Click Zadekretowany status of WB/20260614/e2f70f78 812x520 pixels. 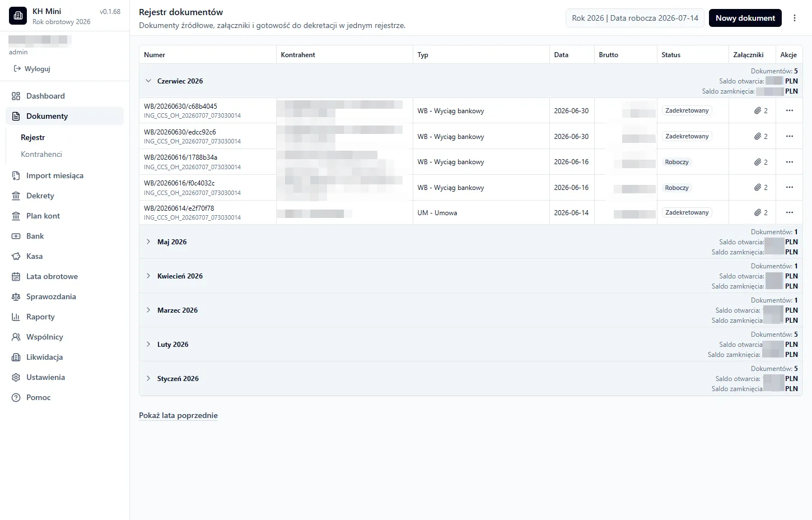tap(687, 212)
